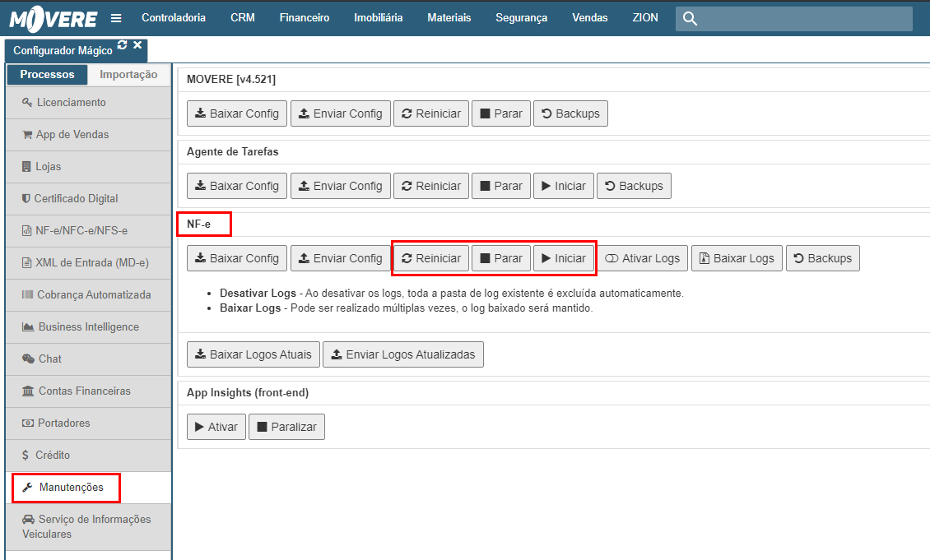Open the Segurança menu
Viewport: 930px width, 560px height.
521,18
